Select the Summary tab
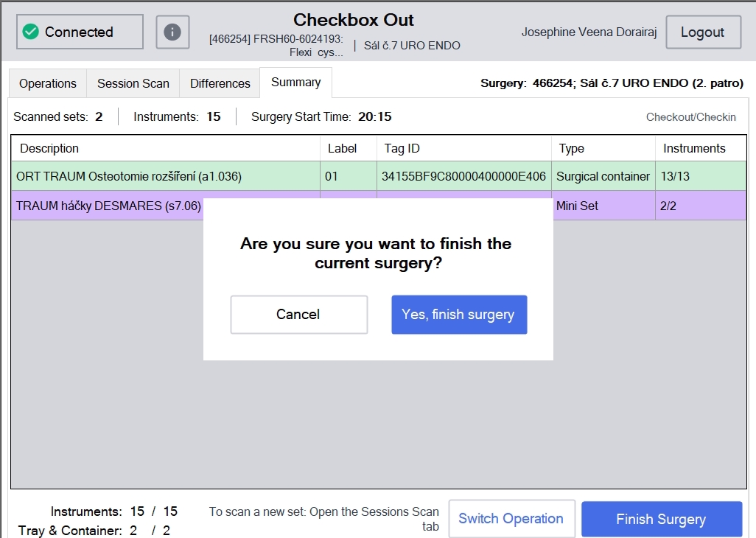Image resolution: width=756 pixels, height=538 pixels. [295, 83]
